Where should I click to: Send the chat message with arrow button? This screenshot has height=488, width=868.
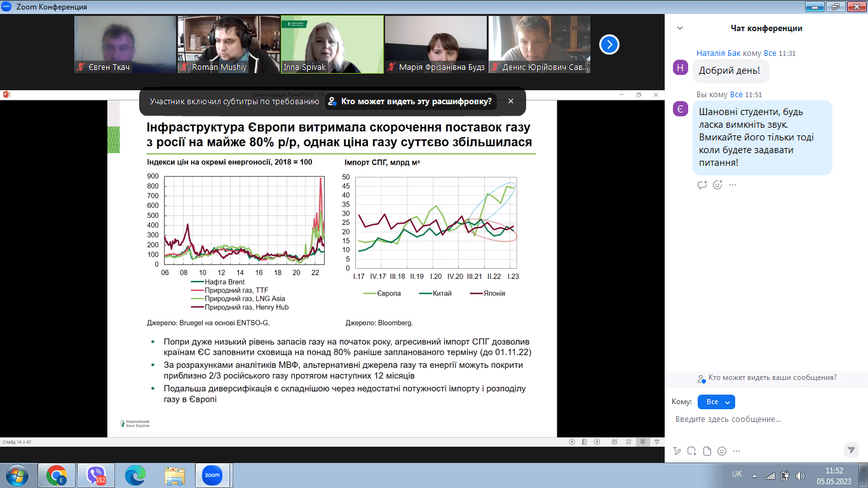(851, 450)
